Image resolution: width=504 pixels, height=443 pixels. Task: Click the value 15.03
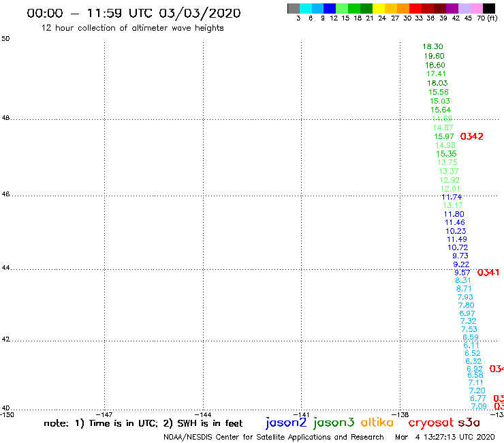(440, 101)
